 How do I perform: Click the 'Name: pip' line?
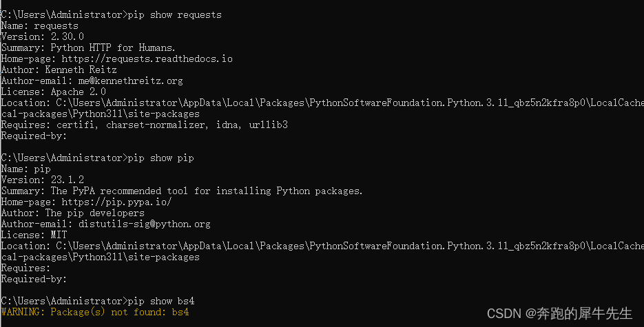point(25,169)
